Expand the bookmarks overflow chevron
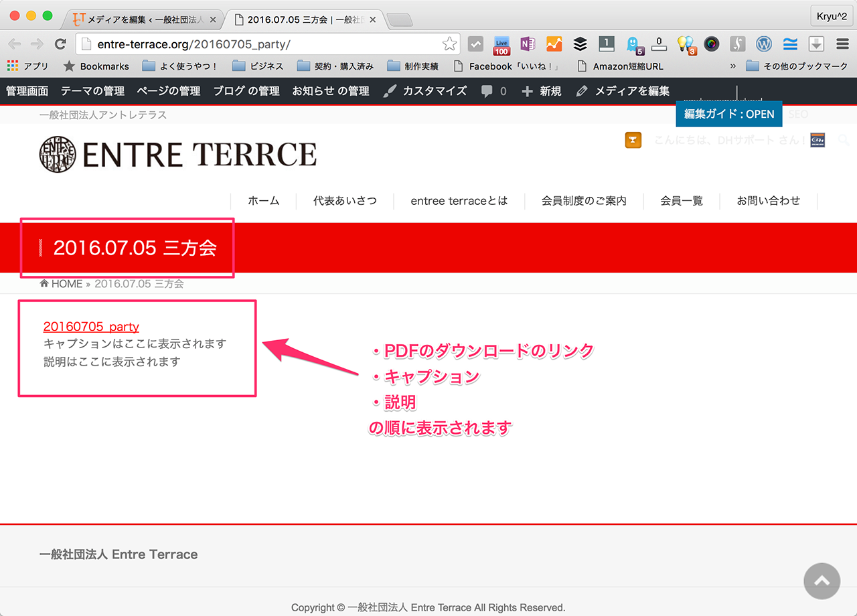Image resolution: width=857 pixels, height=616 pixels. click(x=732, y=66)
